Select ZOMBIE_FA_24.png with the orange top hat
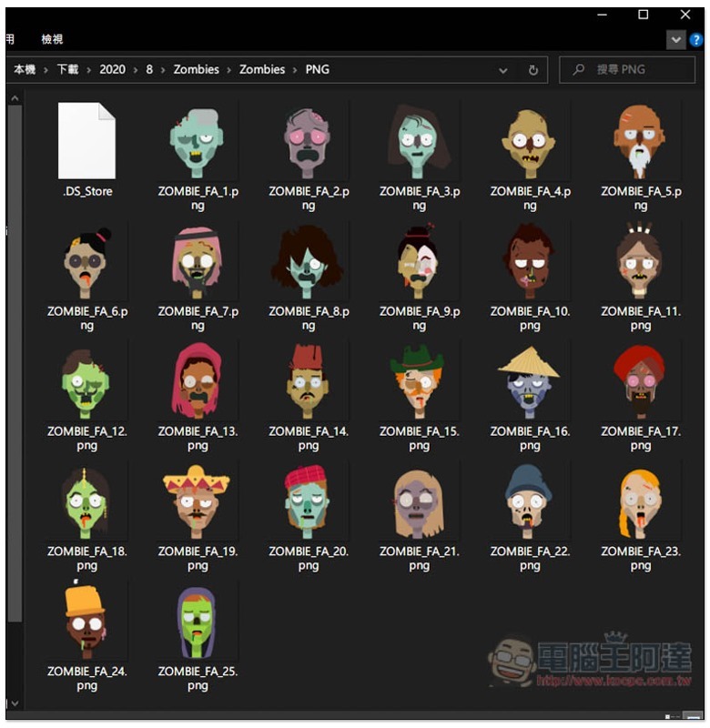710x728 pixels. pyautogui.click(x=86, y=621)
